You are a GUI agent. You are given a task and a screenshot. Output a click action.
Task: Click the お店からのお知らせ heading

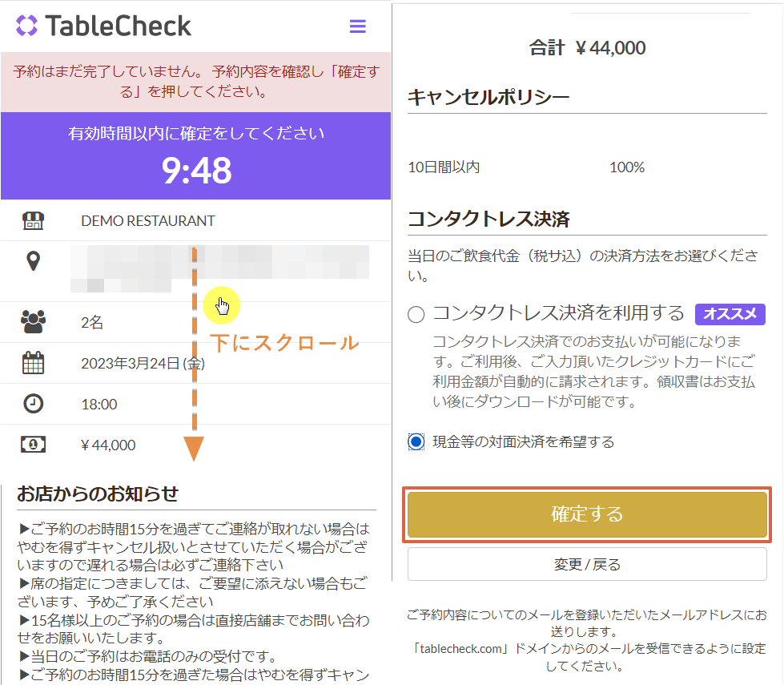[x=98, y=494]
